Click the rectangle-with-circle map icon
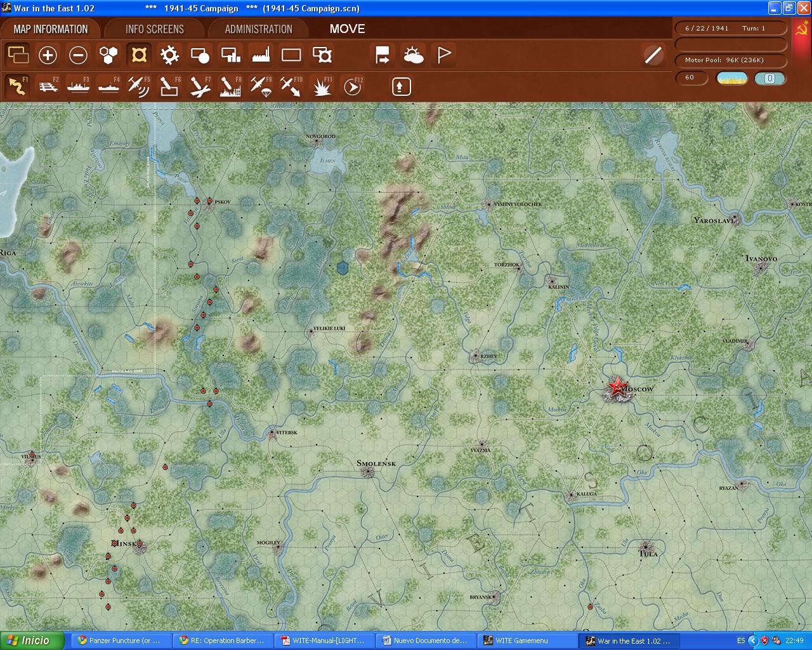 click(200, 55)
